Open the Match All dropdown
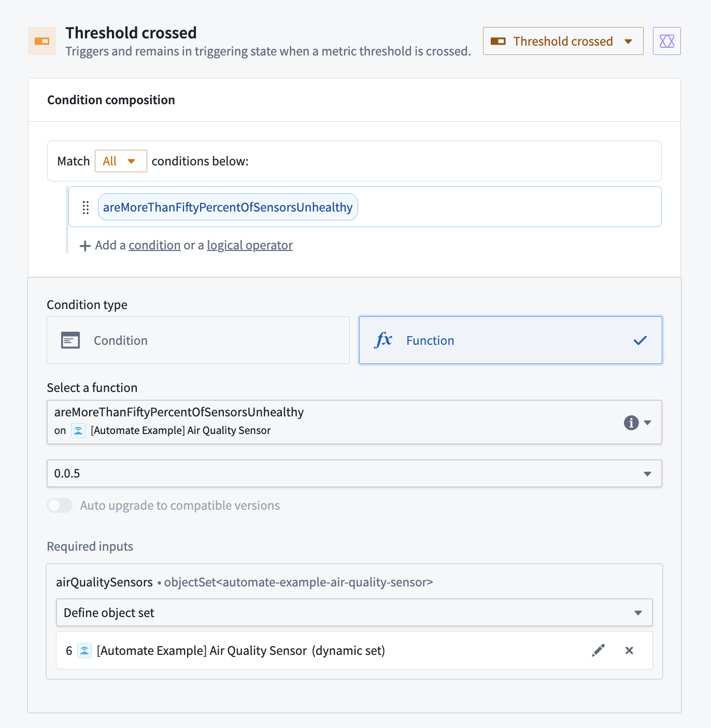Screen dimensions: 711x728 point(121,161)
